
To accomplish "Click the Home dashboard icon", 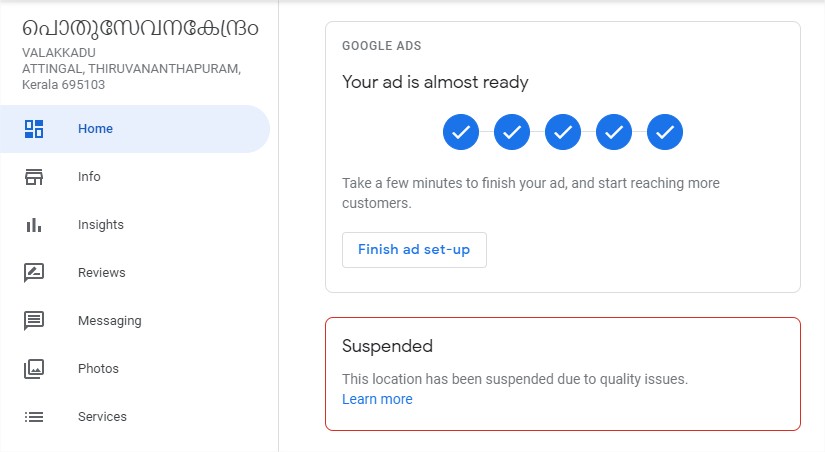I will point(34,129).
